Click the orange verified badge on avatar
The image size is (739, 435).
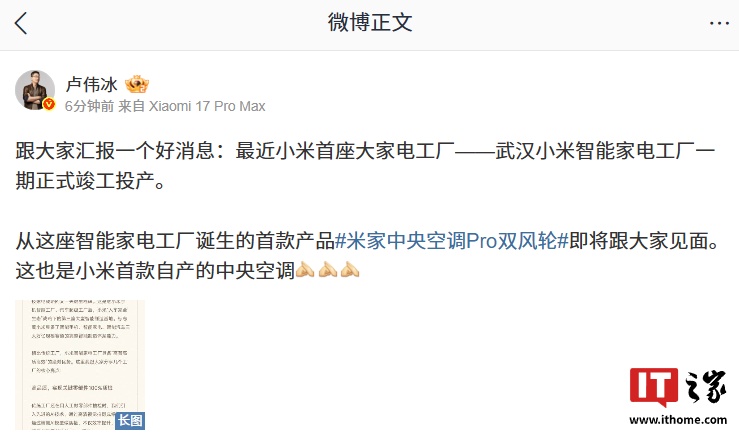(x=49, y=104)
